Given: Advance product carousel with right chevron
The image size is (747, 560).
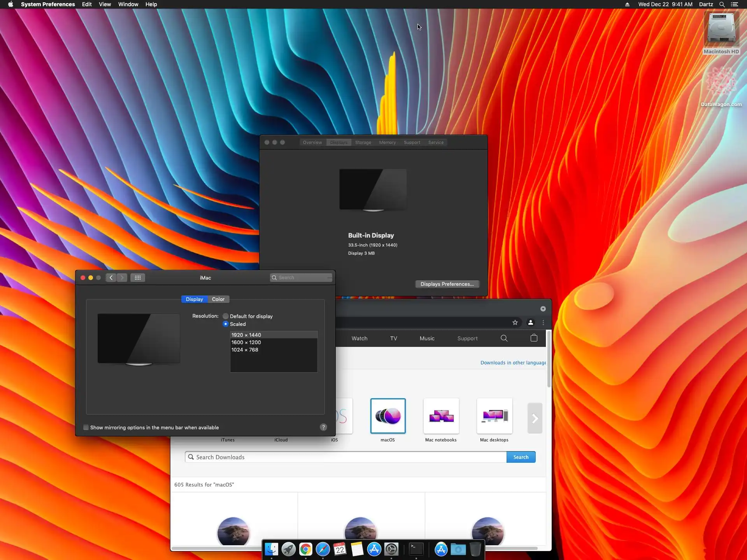Looking at the screenshot, I should [x=535, y=418].
